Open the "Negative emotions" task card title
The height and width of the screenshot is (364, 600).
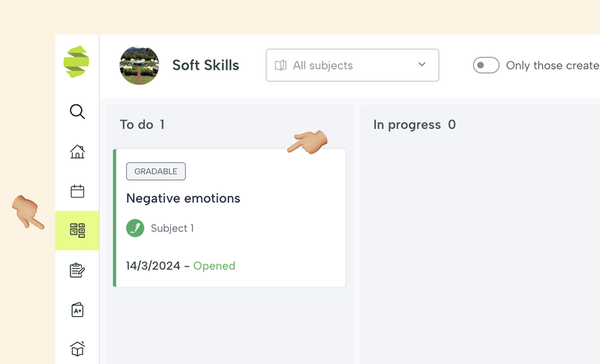point(183,198)
